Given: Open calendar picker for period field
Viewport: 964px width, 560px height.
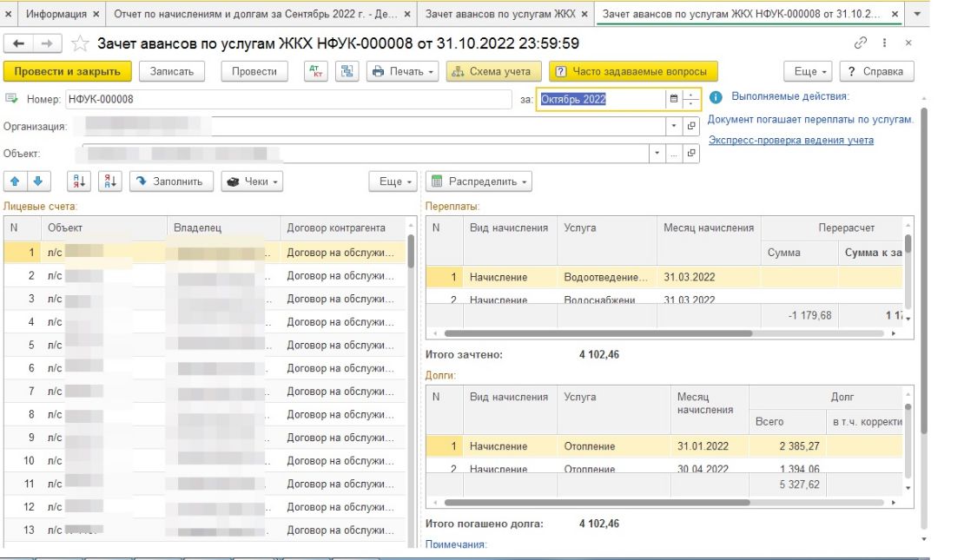Looking at the screenshot, I should coord(673,99).
